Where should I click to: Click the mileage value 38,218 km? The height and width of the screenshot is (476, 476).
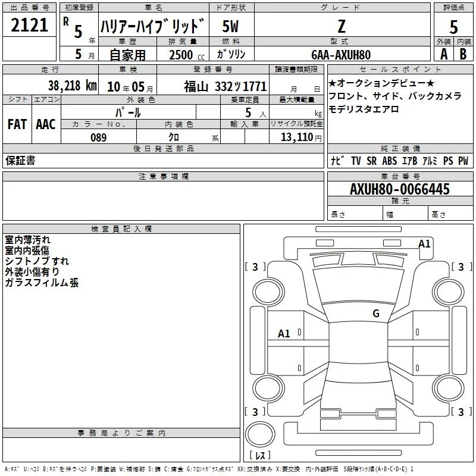pos(72,86)
